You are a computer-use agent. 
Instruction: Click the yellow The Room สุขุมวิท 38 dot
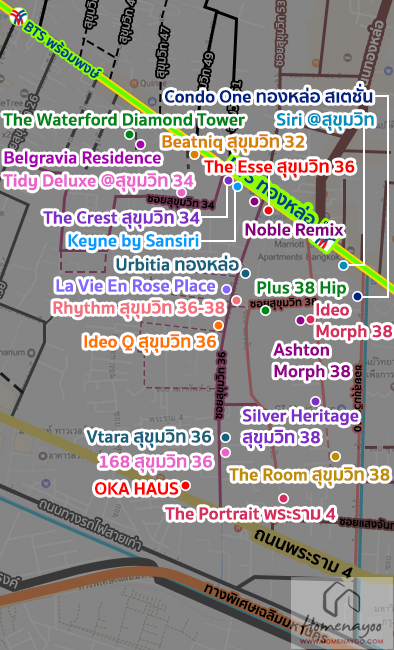(x=335, y=456)
